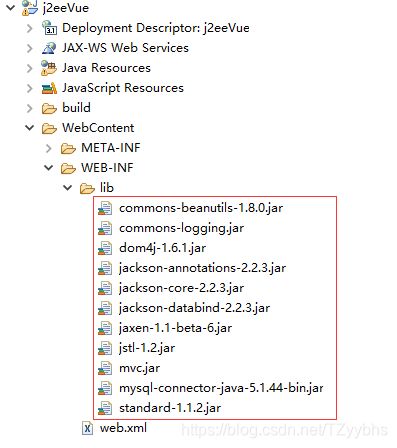Collapse the lib folder
Screen dimensions: 397x448
68,188
